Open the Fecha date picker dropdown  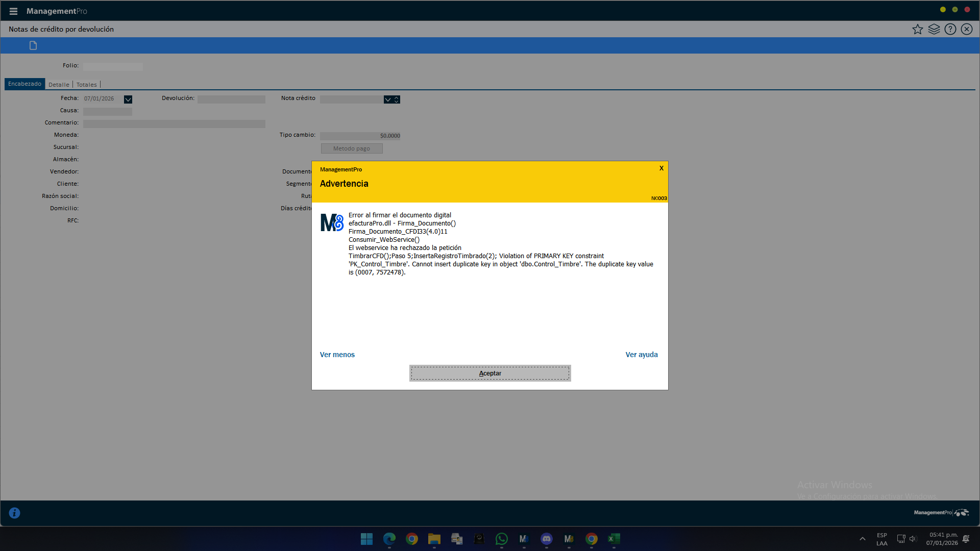[x=128, y=99]
